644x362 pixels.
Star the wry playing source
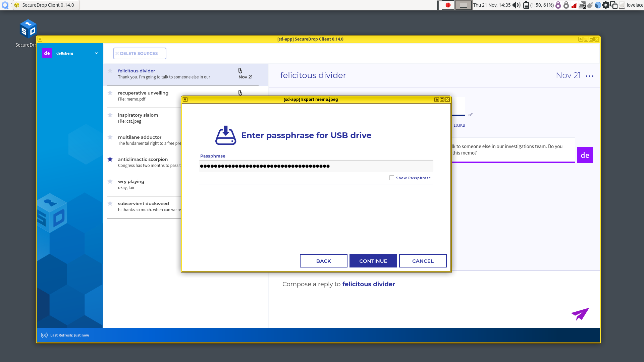click(x=110, y=181)
